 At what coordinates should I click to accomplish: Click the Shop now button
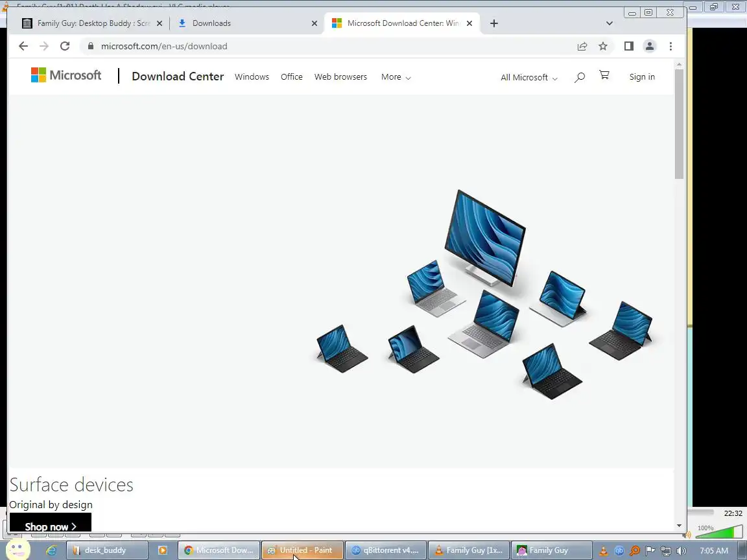[51, 523]
